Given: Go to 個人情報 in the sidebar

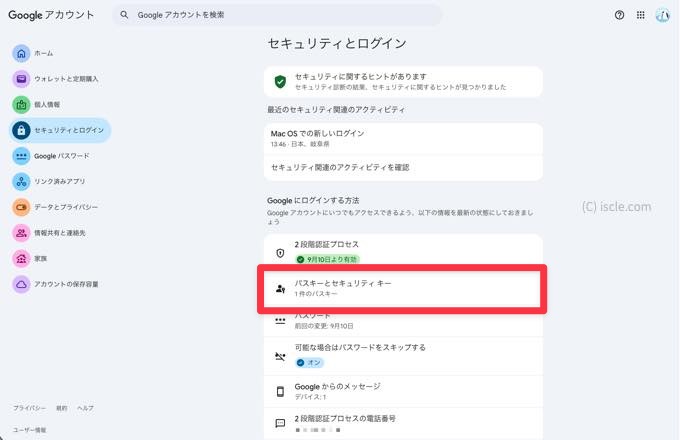Looking at the screenshot, I should click(36, 104).
